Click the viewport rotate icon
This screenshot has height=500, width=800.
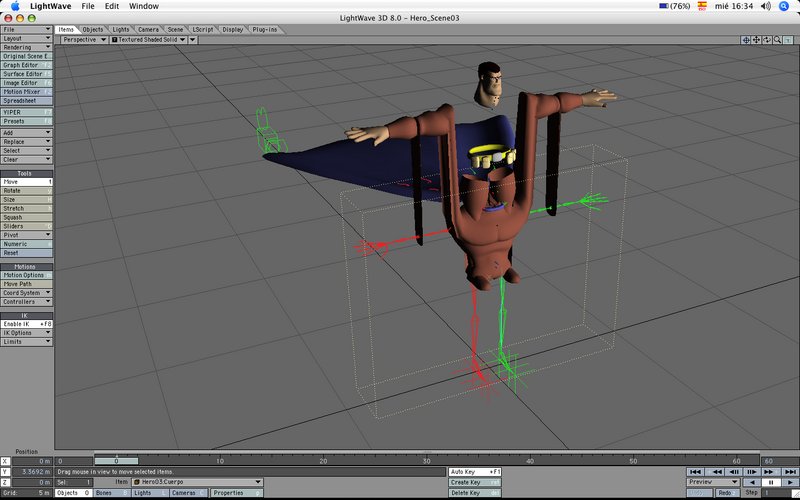tap(767, 40)
